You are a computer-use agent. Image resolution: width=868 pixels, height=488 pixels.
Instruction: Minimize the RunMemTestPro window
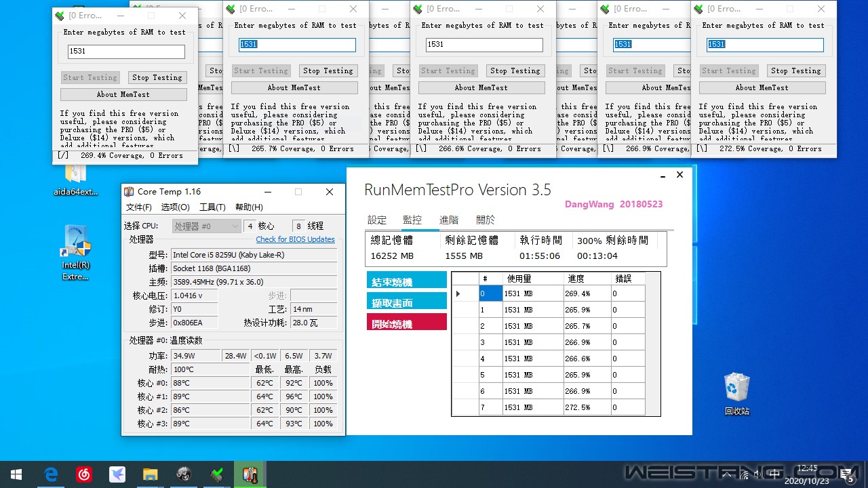[663, 175]
